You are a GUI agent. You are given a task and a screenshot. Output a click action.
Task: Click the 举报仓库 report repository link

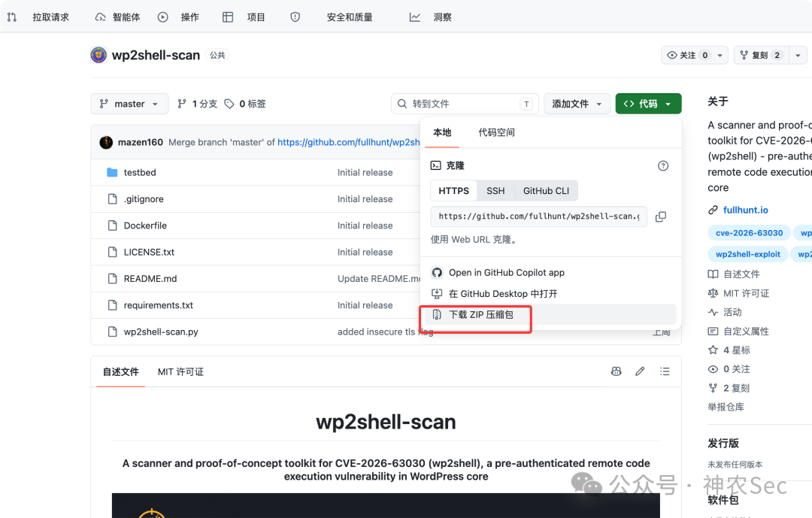[x=726, y=407]
